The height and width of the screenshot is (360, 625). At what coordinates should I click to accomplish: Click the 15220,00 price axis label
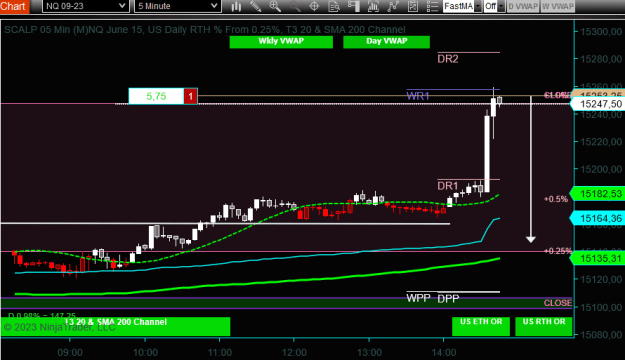click(601, 142)
